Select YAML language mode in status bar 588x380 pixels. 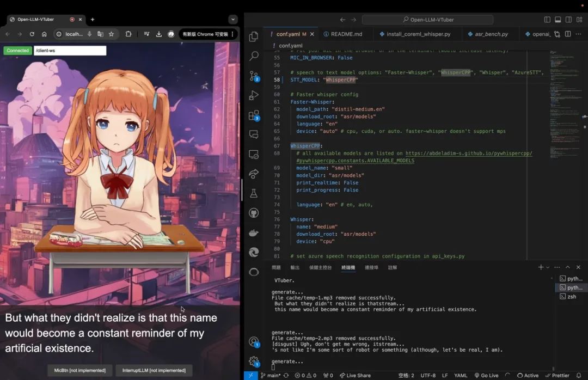click(461, 375)
